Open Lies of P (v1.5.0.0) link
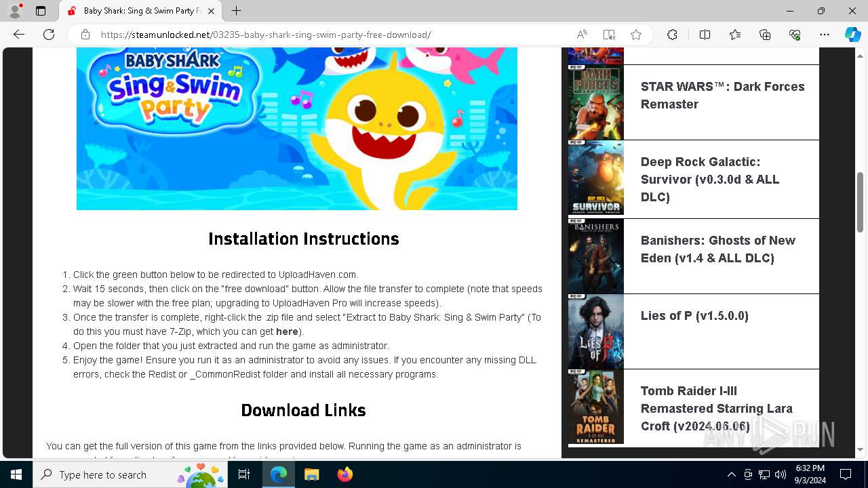Screen dimensions: 868x488 pyautogui.click(x=694, y=316)
